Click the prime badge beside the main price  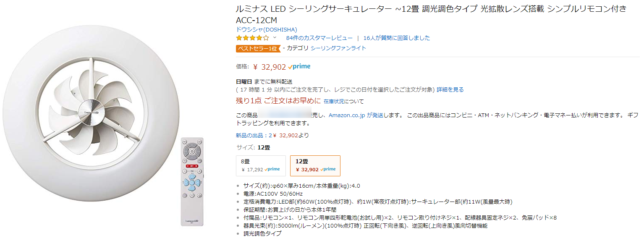(x=299, y=66)
